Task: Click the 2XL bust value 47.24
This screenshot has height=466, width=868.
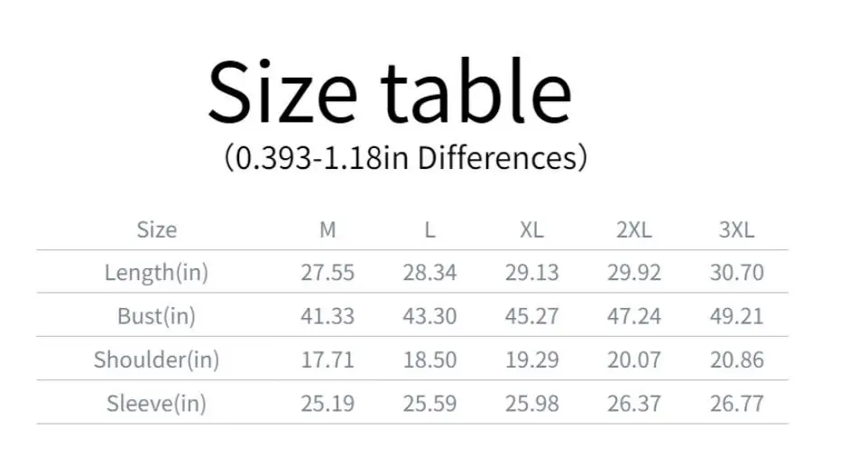Action: (633, 316)
